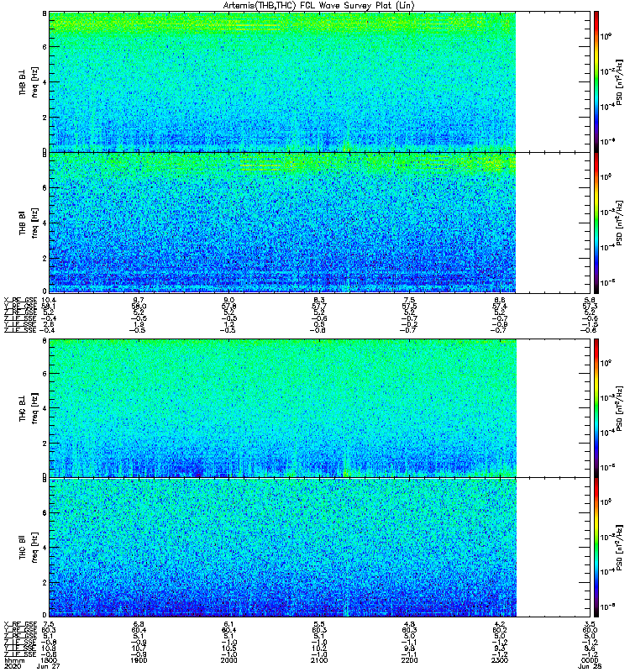630x672 pixels.
Task: Click the X_RE_GSE row label under THB panels
Action: 20,300
